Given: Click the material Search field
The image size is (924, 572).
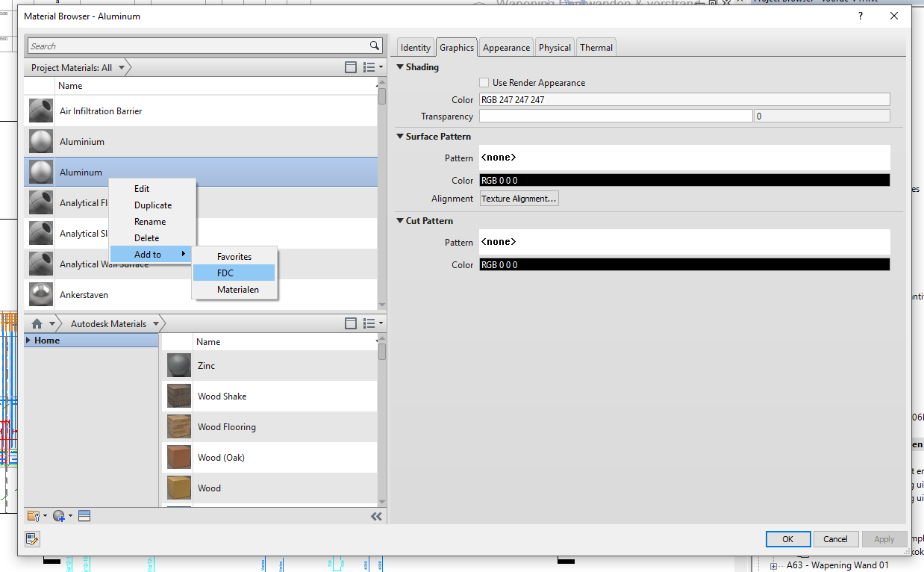Looking at the screenshot, I should pyautogui.click(x=199, y=46).
